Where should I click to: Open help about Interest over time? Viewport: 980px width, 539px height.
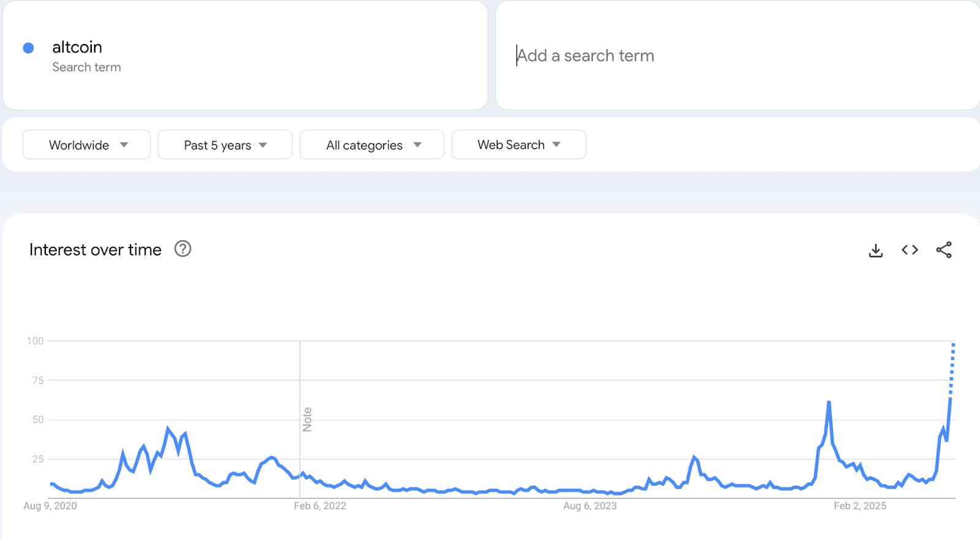click(183, 249)
